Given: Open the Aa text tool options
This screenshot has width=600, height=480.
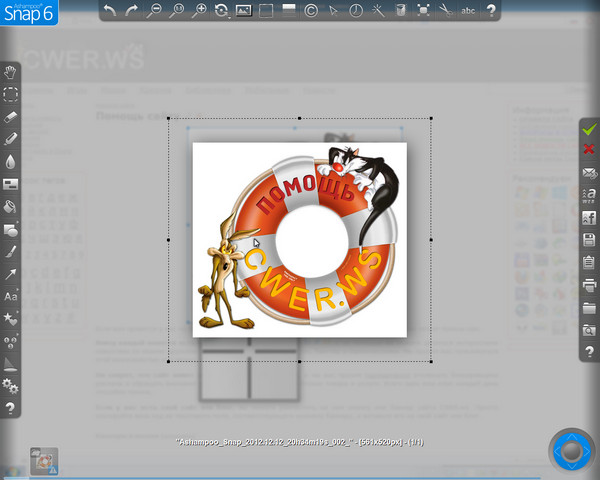Looking at the screenshot, I should click(10, 297).
